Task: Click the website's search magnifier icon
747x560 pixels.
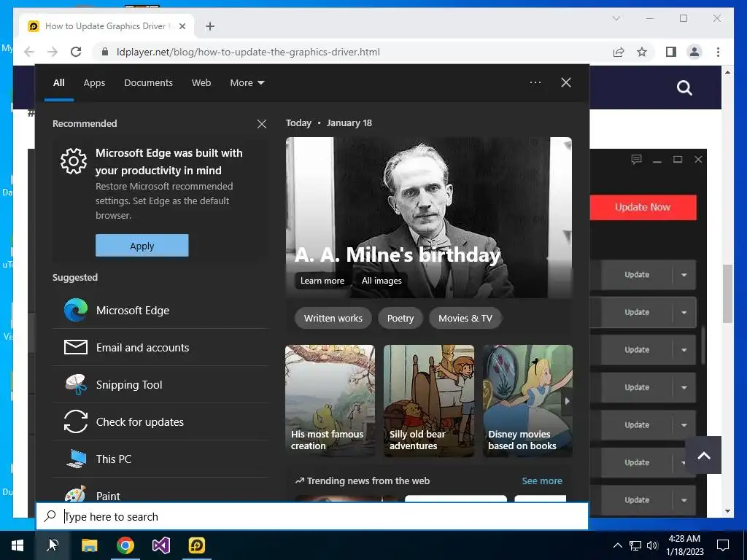Action: (x=684, y=87)
